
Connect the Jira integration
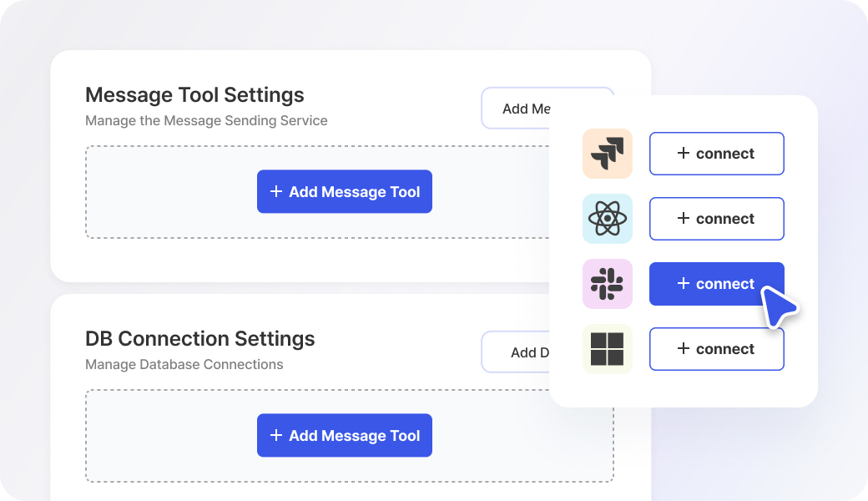click(x=716, y=154)
